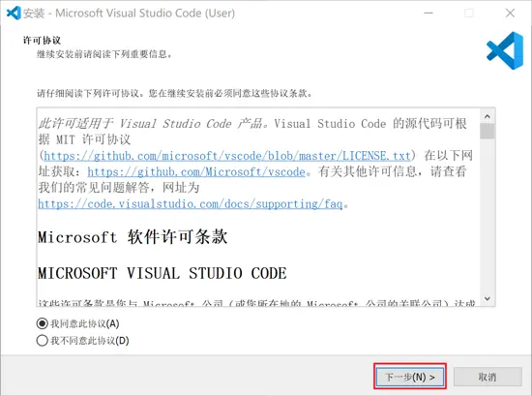This screenshot has width=532, height=396.
Task: Close the installer window
Action: coord(510,14)
